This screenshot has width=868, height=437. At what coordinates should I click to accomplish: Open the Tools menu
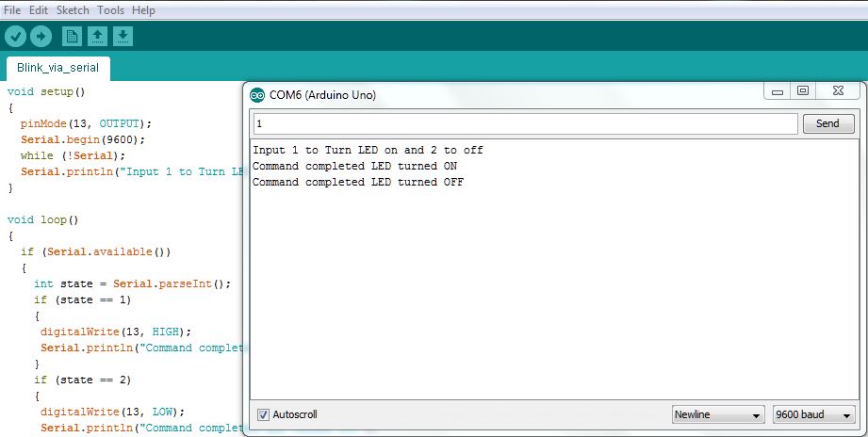coord(110,10)
